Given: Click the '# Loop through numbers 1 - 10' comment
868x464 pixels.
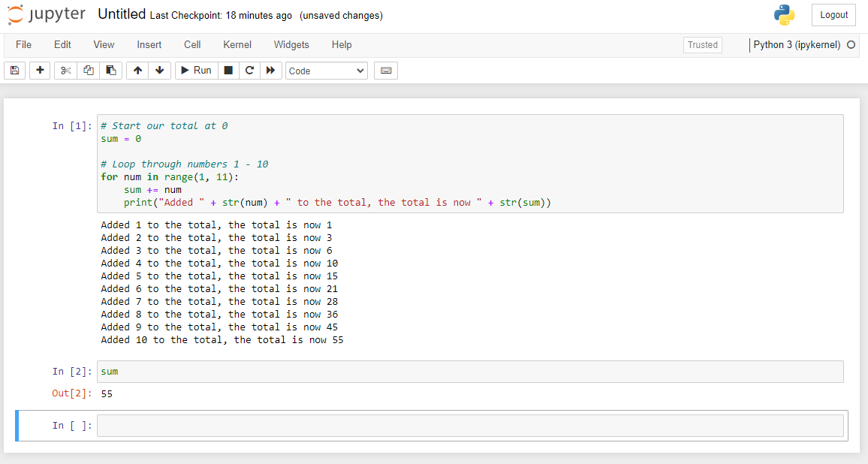Looking at the screenshot, I should tap(185, 164).
